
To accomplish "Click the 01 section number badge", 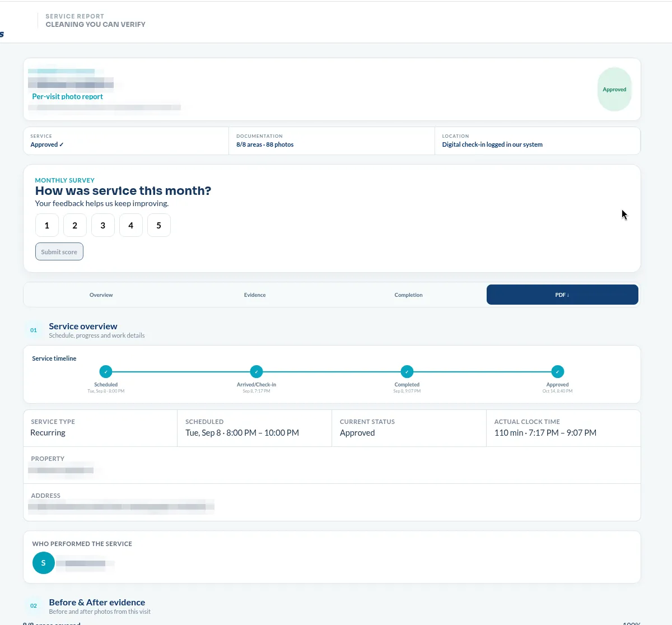I will click(34, 330).
